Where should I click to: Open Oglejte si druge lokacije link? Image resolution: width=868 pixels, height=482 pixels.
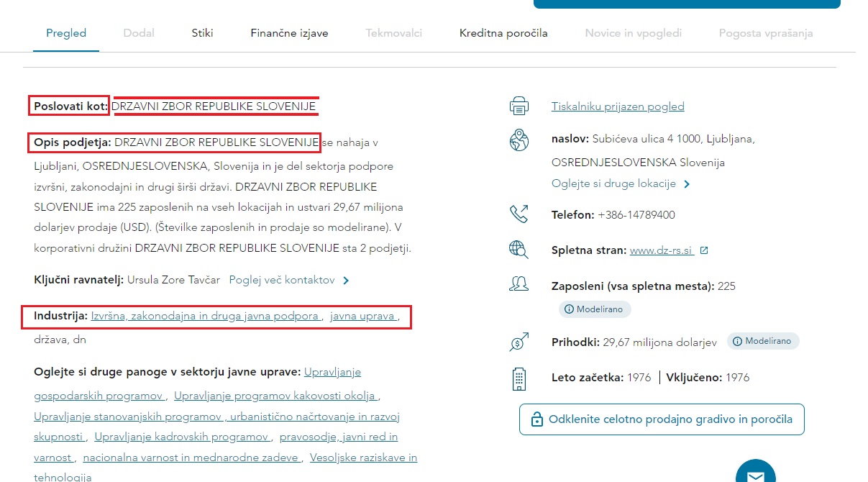[x=613, y=183]
